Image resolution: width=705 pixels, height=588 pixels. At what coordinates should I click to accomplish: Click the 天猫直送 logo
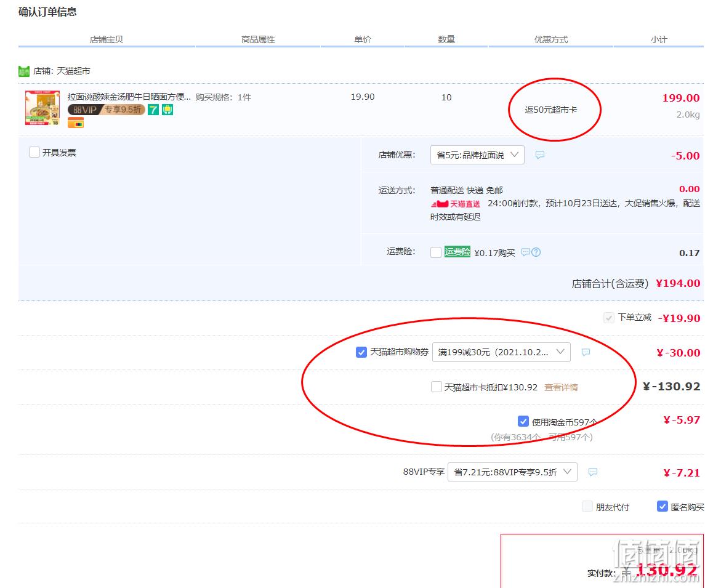[456, 204]
